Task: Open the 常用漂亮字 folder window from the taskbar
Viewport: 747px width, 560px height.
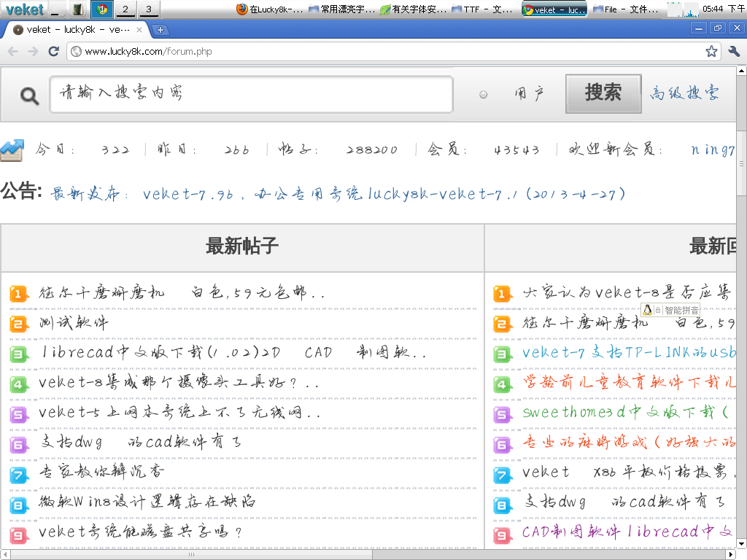Action: [341, 9]
